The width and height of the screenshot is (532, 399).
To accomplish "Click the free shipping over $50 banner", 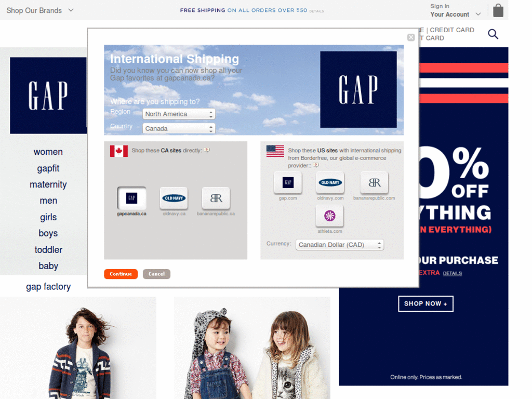I will [x=244, y=10].
